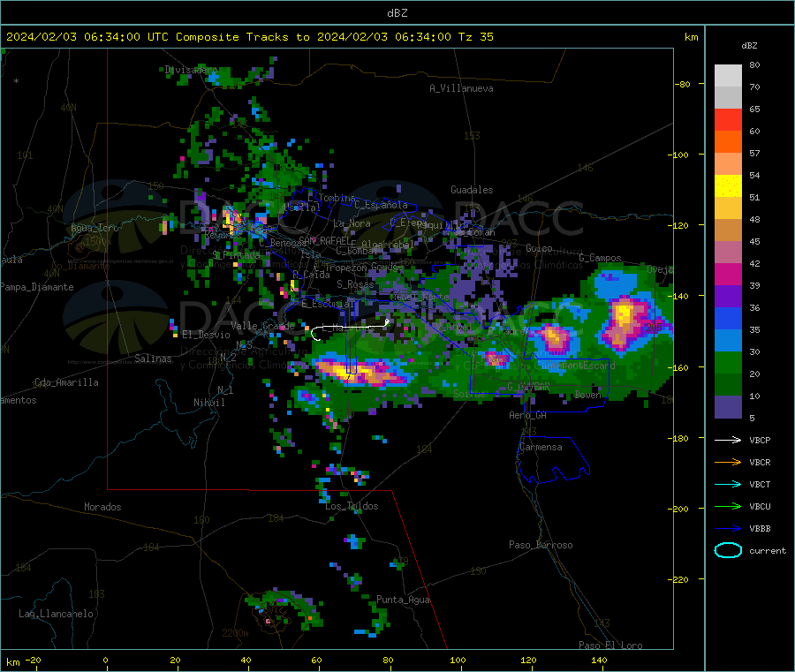Click the 'Los_Toldos' place label
The width and height of the screenshot is (795, 672).
coord(352,506)
